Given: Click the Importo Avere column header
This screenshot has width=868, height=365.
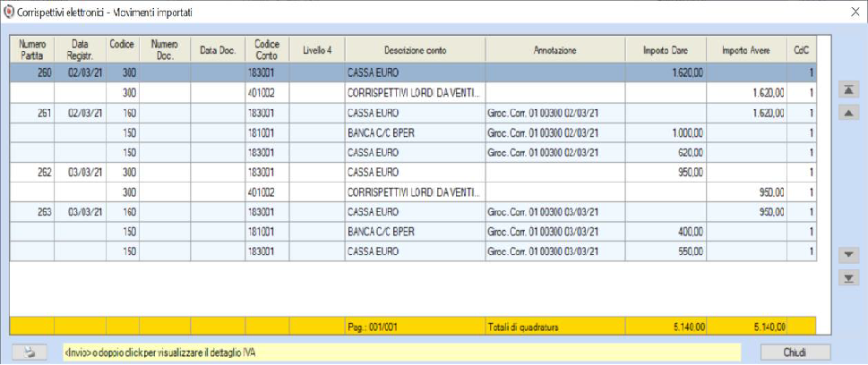Looking at the screenshot, I should (x=747, y=50).
